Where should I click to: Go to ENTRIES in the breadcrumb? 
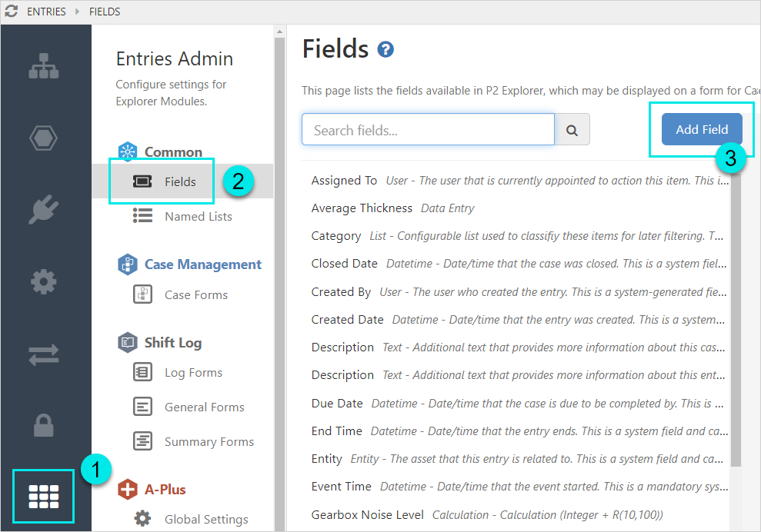(46, 12)
